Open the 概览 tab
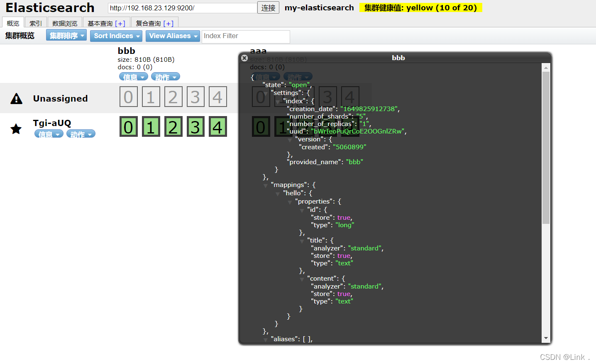Image resolution: width=596 pixels, height=364 pixels. 13,23
